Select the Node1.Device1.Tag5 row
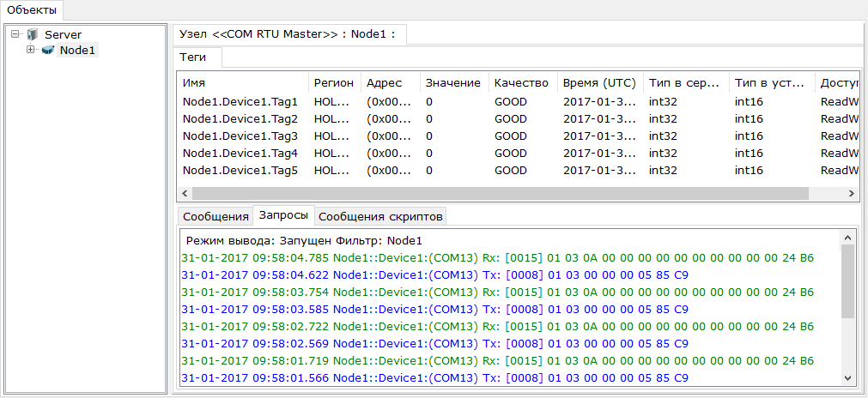Screen dimensions: 868x398 (240, 170)
